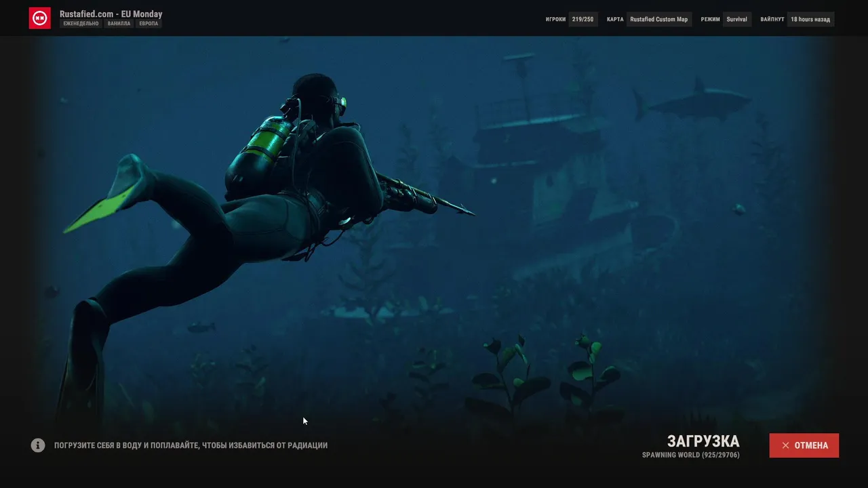Select the ЕВРОПА server tag
868x488 pixels.
click(x=149, y=24)
